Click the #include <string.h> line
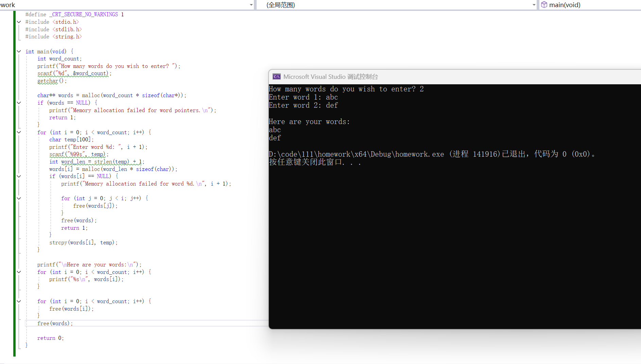Viewport: 641px width, 364px height. 54,37
